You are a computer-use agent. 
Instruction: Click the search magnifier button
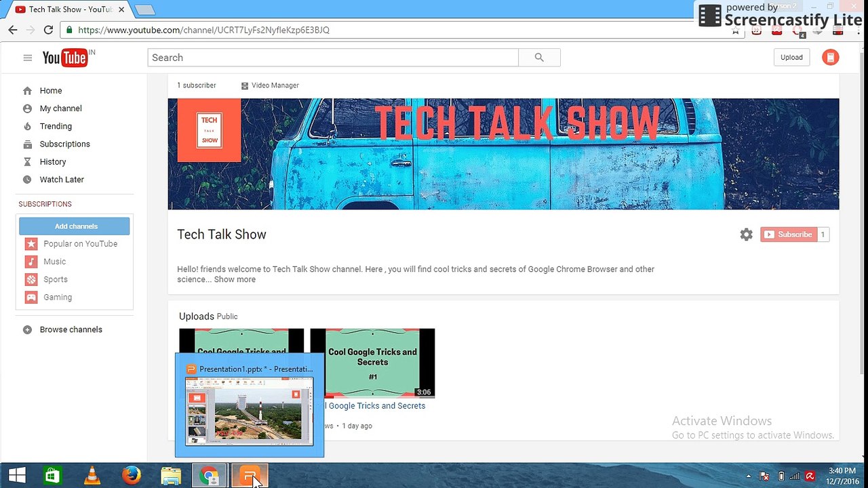(x=539, y=58)
